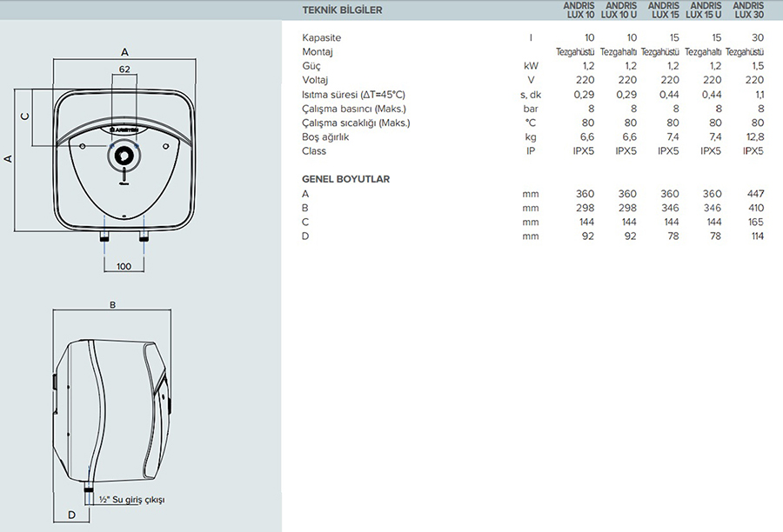Click dimension D value 78 for LUX 15 U
The image size is (783, 532).
pos(716,236)
